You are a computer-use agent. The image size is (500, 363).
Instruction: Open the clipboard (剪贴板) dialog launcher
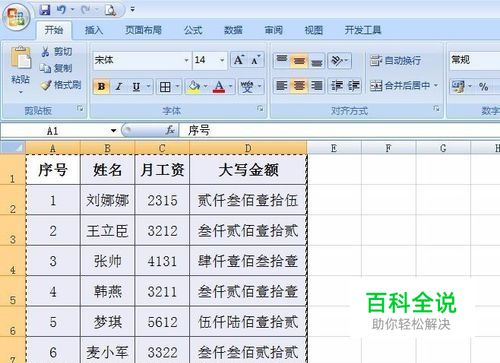pos(80,108)
